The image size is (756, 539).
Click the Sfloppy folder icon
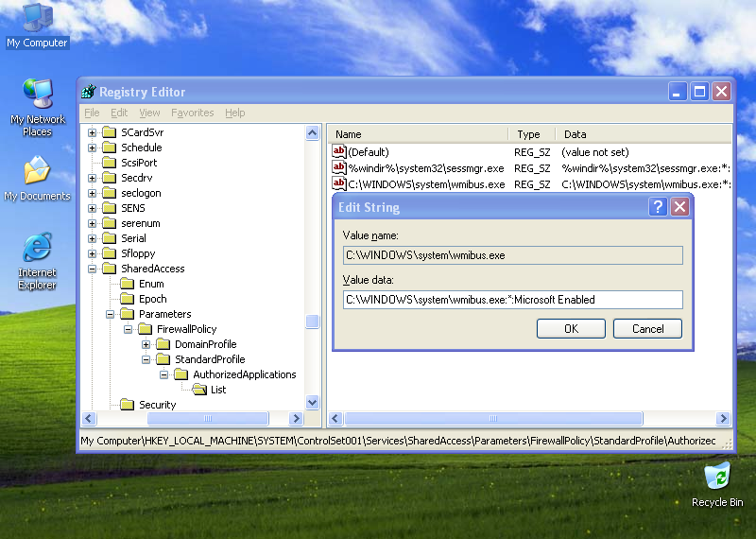pyautogui.click(x=110, y=253)
